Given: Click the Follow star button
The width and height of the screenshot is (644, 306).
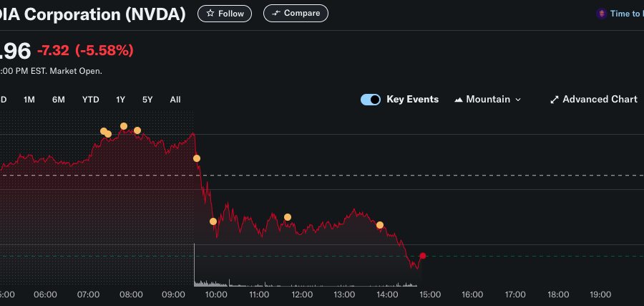Looking at the screenshot, I should 225,13.
